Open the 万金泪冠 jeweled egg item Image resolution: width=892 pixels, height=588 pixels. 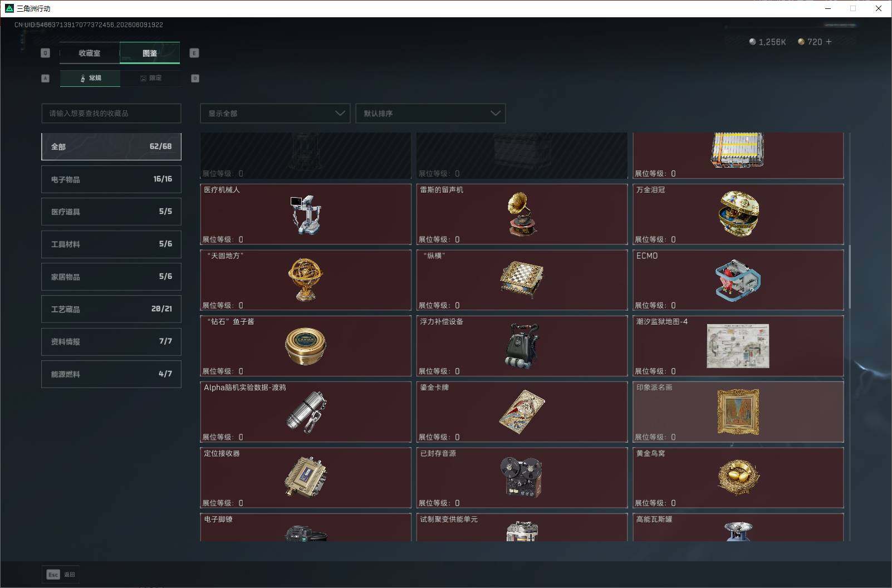(x=738, y=214)
